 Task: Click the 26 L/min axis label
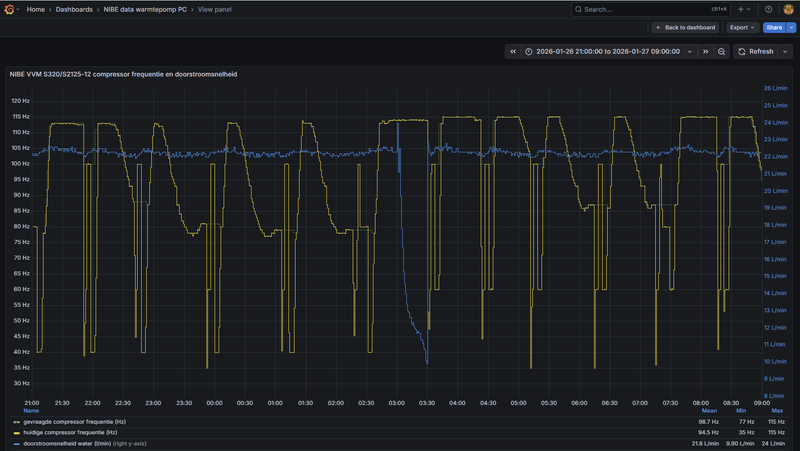pyautogui.click(x=776, y=88)
